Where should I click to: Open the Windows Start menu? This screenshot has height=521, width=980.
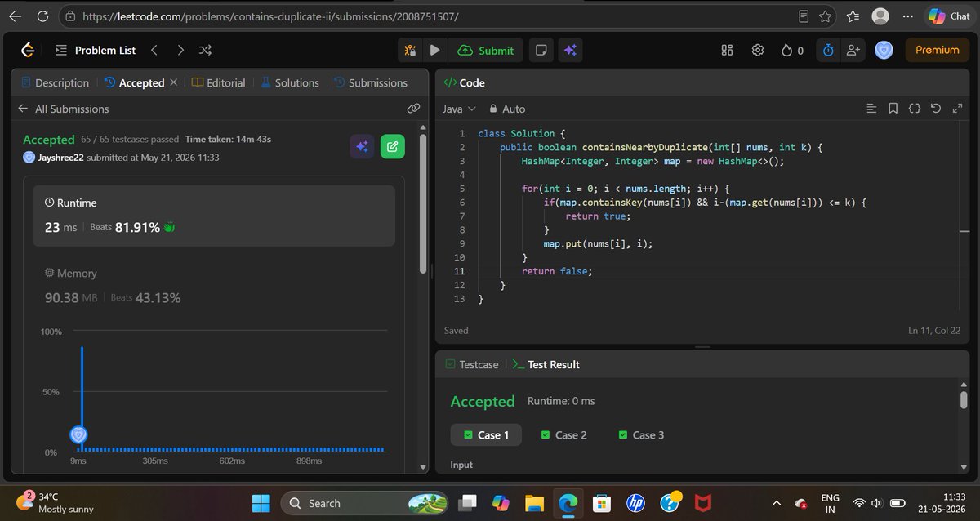pos(260,503)
